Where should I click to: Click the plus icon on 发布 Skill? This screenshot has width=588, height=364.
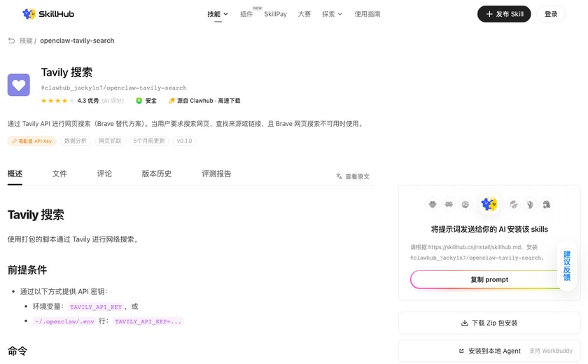point(489,14)
